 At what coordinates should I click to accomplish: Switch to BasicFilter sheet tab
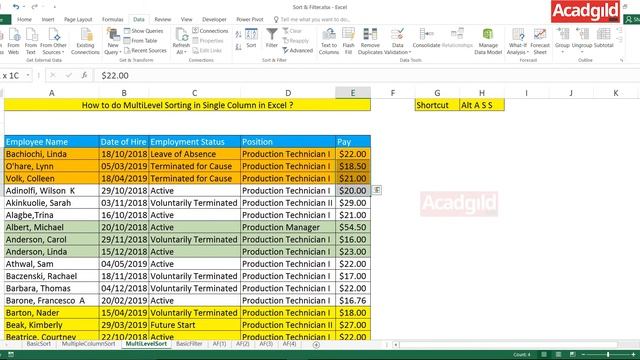[x=189, y=344]
